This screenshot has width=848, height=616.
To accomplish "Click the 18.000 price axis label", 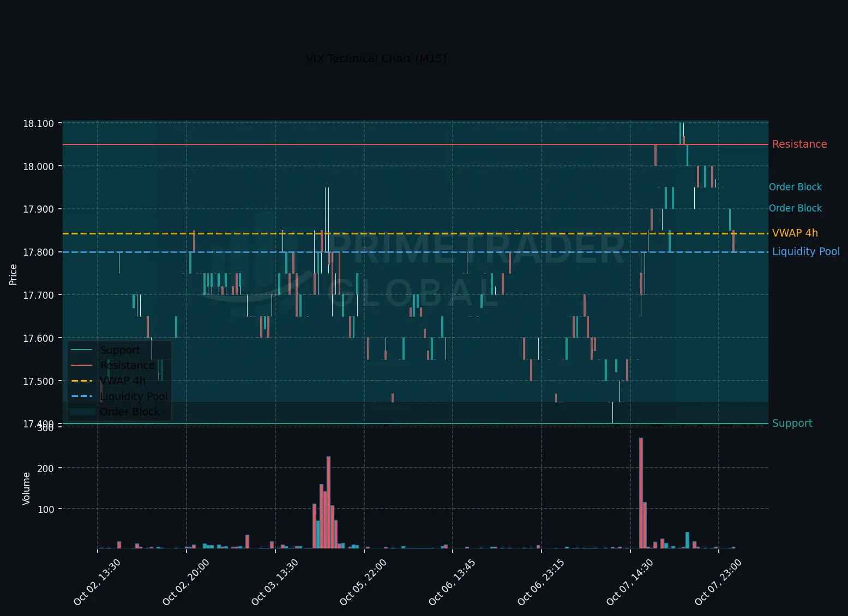I will (38, 166).
